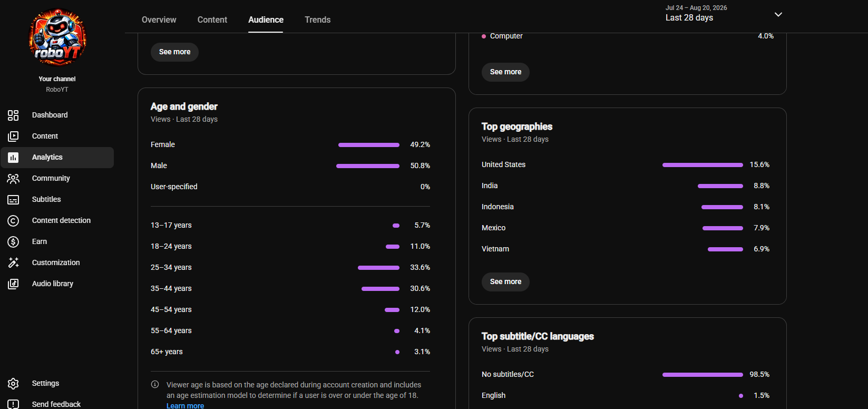Click the 50.8% value for Male
Screen dimensions: 868x409
coord(420,165)
